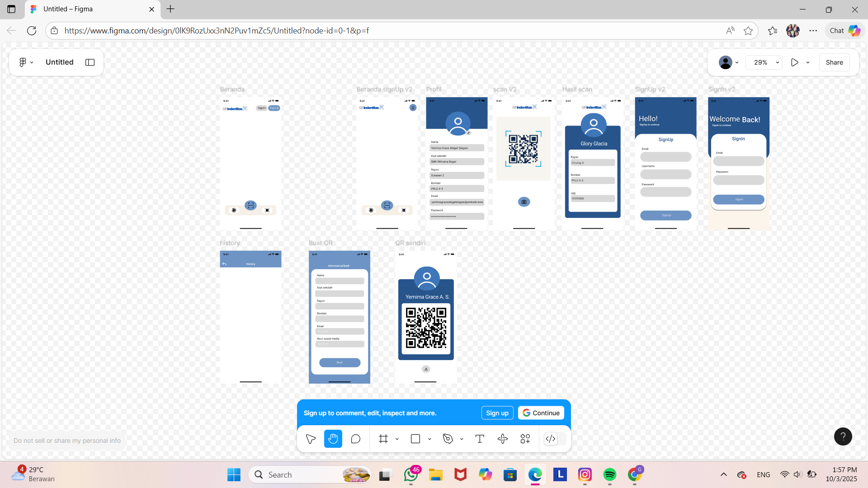This screenshot has height=488, width=868.
Task: Toggle the sidebar panel visibility
Action: click(90, 62)
